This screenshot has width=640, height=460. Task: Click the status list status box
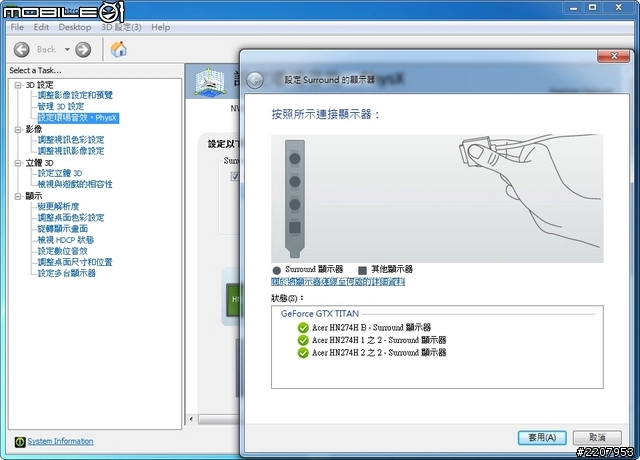pos(437,347)
